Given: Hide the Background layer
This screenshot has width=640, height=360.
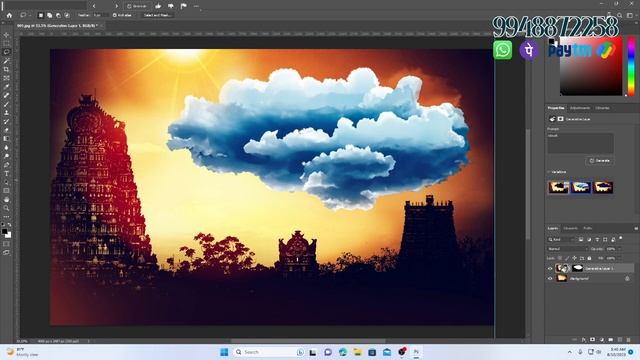Looking at the screenshot, I should 550,278.
